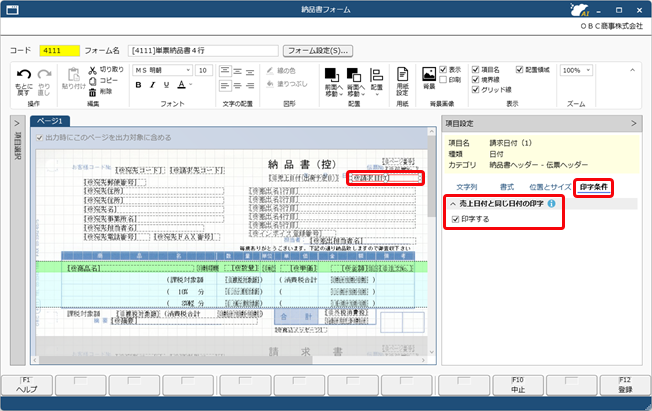The height and width of the screenshot is (411, 652).
Task: Toggle 境界線 display checkbox
Action: [x=476, y=79]
